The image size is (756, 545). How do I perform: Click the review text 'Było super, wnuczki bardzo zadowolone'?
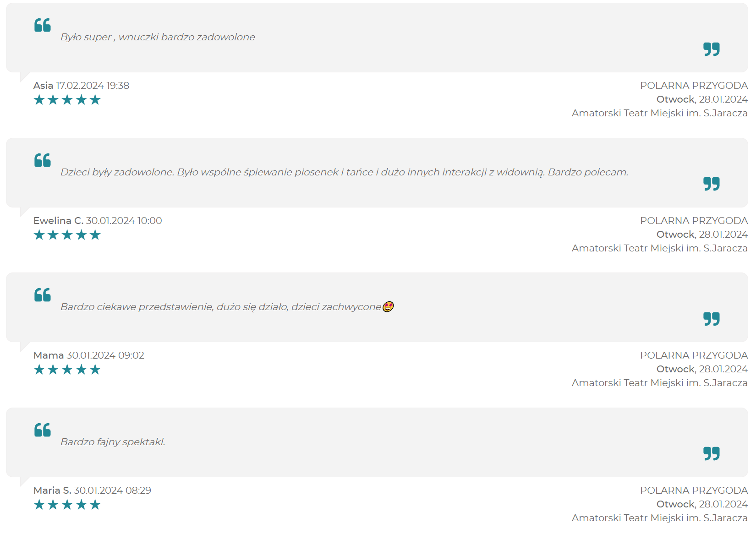click(x=158, y=37)
